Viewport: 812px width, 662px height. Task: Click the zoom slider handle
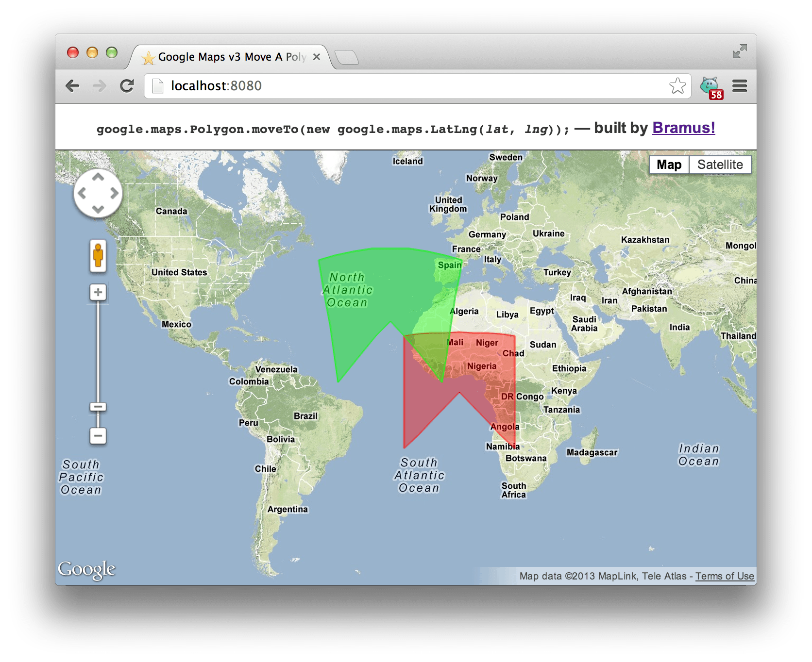98,407
